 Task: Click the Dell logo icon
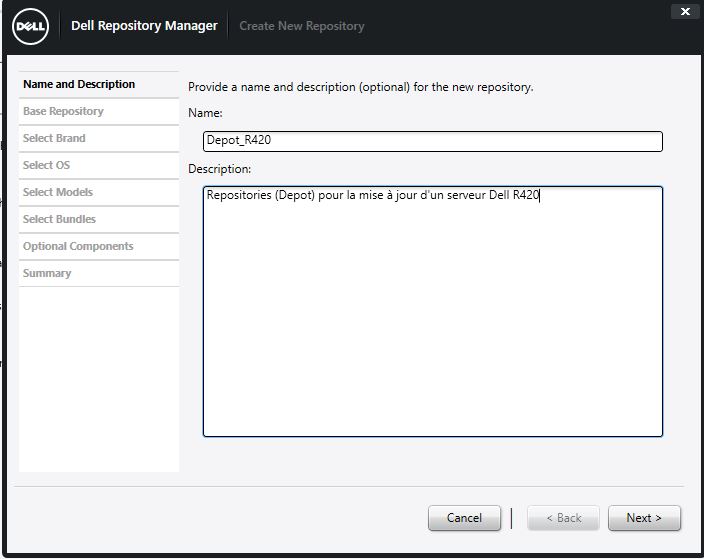31,26
